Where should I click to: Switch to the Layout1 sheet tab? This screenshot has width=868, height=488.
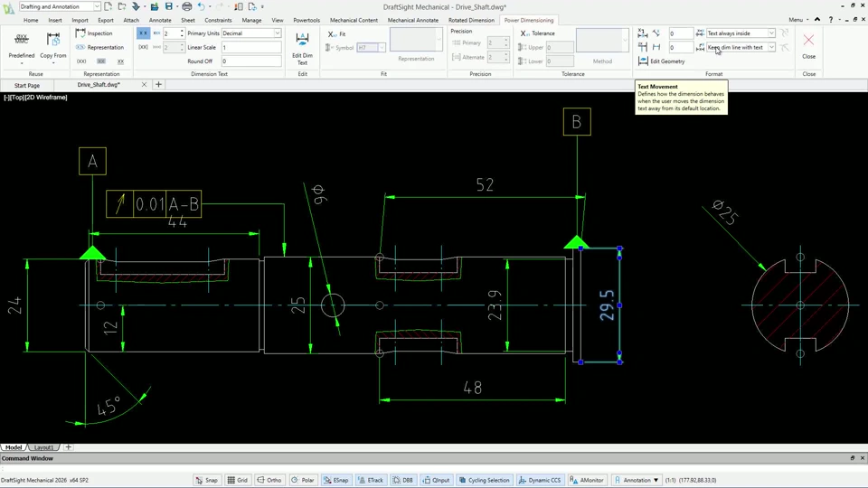tap(43, 447)
